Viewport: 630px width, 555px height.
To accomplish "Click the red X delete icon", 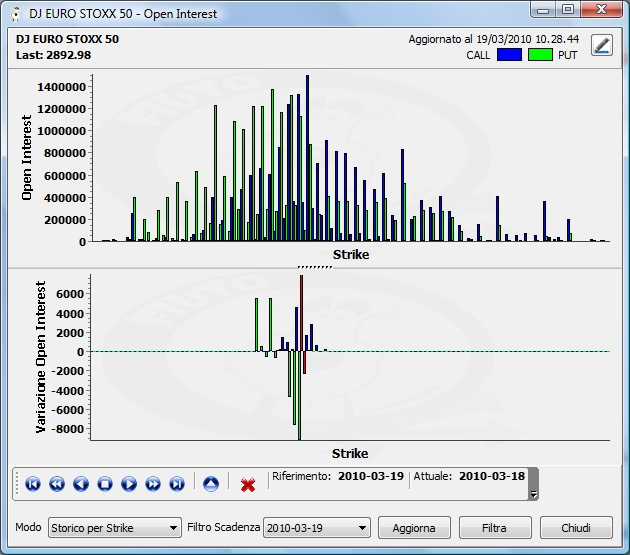I will click(x=248, y=485).
